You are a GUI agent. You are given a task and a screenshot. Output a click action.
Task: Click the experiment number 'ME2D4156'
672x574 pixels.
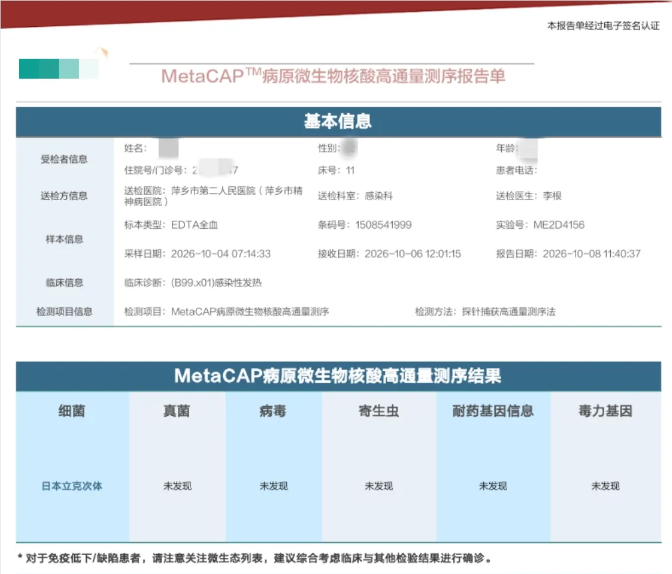coord(559,225)
